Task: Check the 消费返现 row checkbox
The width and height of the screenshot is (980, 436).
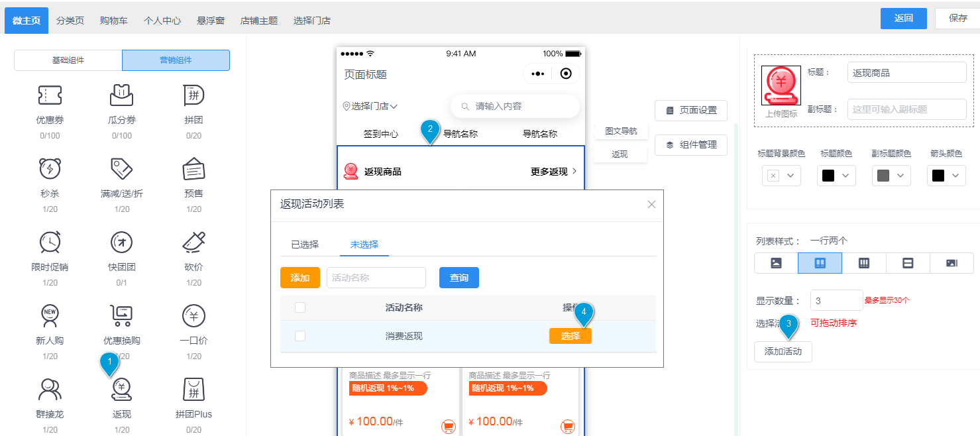Action: pos(300,336)
